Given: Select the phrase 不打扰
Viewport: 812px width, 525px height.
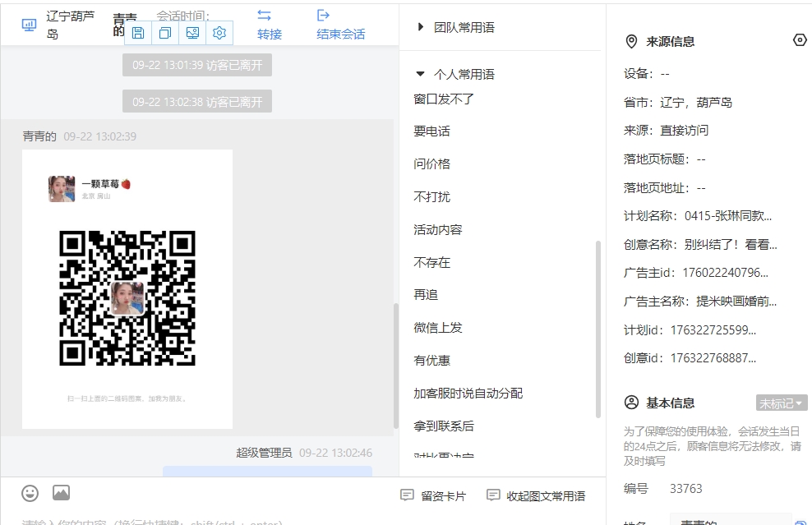Looking at the screenshot, I should pos(432,196).
